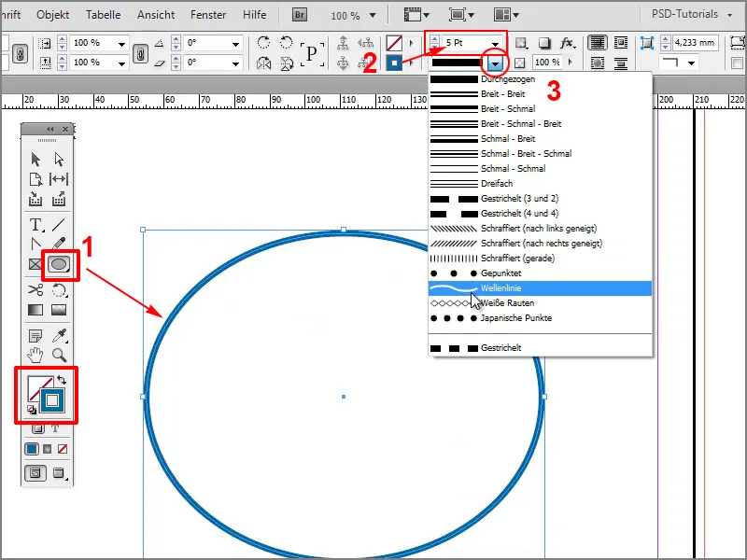
Task: Select the Pencil tool
Action: [59, 244]
